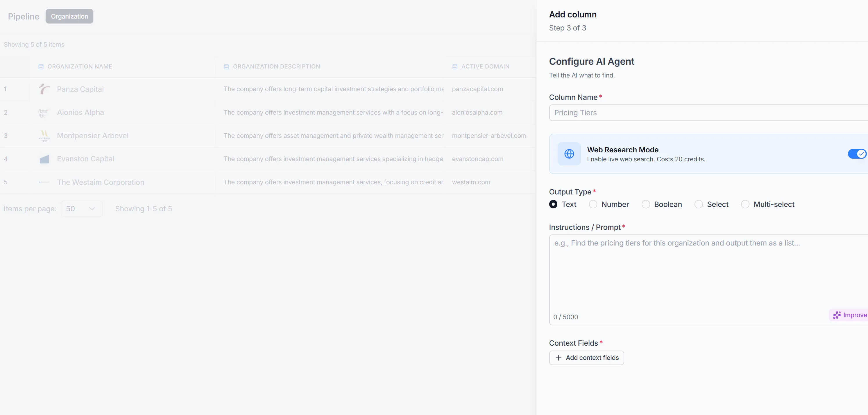The image size is (868, 415).
Task: Open the panzacapital.com domain link
Action: point(477,89)
